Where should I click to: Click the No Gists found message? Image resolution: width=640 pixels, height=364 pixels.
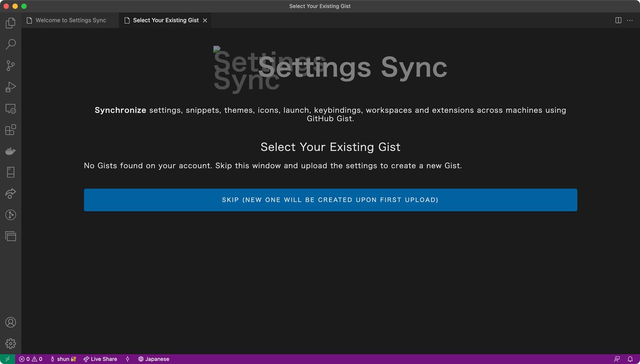point(273,166)
